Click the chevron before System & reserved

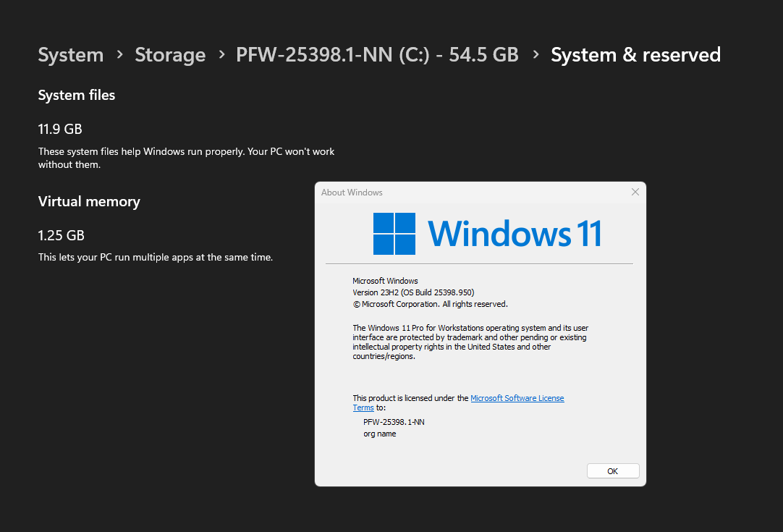[536, 54]
